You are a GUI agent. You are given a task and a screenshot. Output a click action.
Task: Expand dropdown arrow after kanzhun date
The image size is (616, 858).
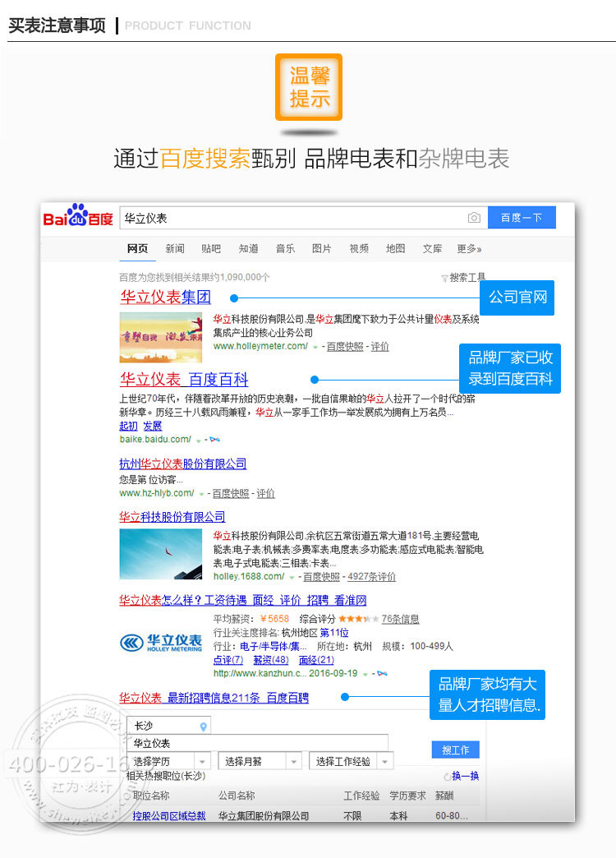coord(365,674)
